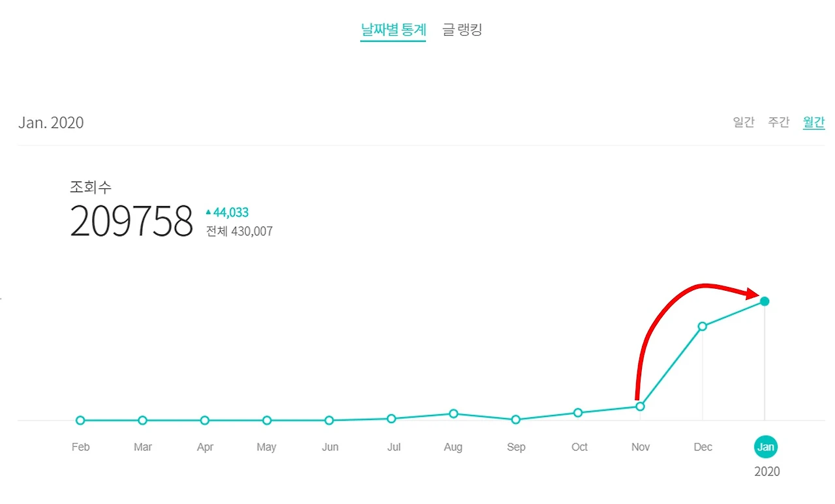Image resolution: width=835 pixels, height=504 pixels.
Task: Switch to 일간 daily view
Action: 743,122
